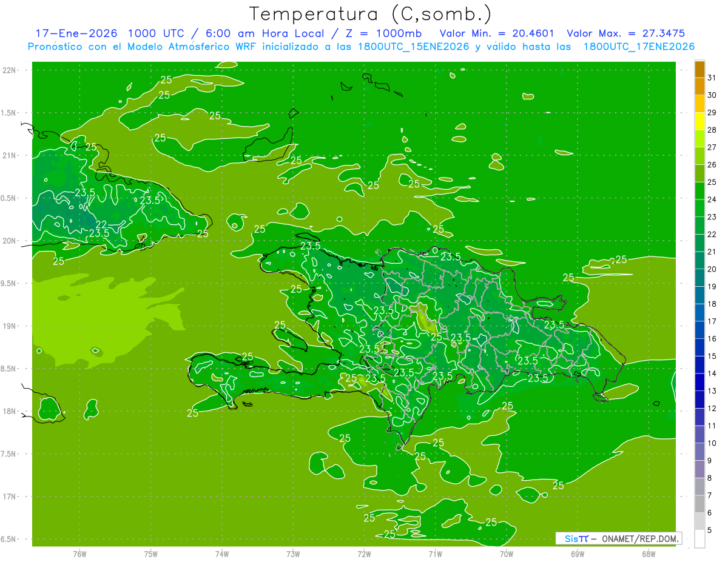Screen dimensions: 728x562
Task: Select '1800UTC_17ENE2026' valid-until time text
Action: click(639, 47)
